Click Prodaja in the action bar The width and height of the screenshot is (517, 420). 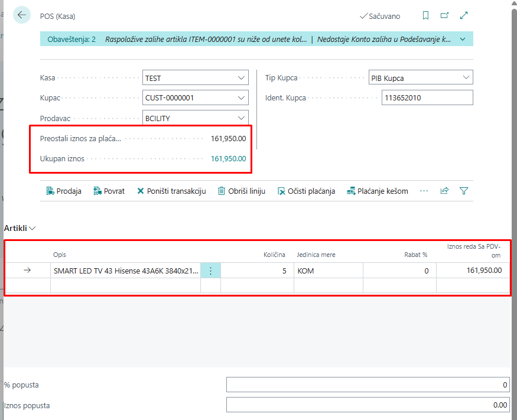pyautogui.click(x=64, y=191)
